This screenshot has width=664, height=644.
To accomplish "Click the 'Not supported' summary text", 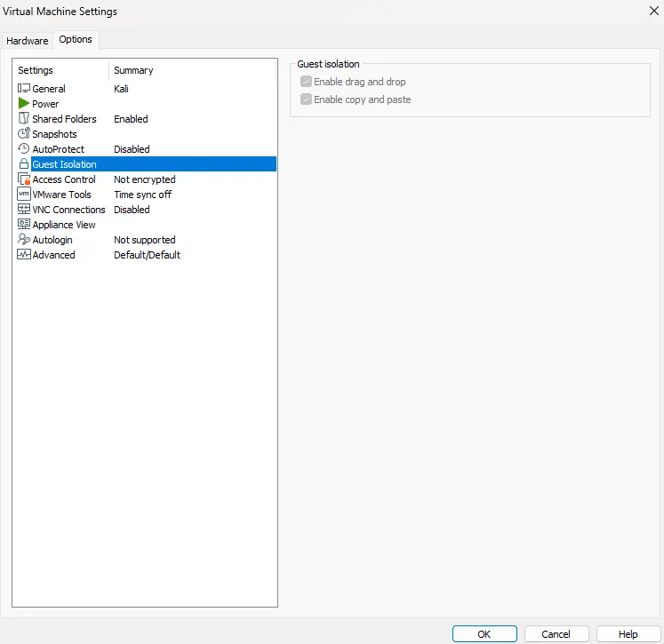I will 144,240.
